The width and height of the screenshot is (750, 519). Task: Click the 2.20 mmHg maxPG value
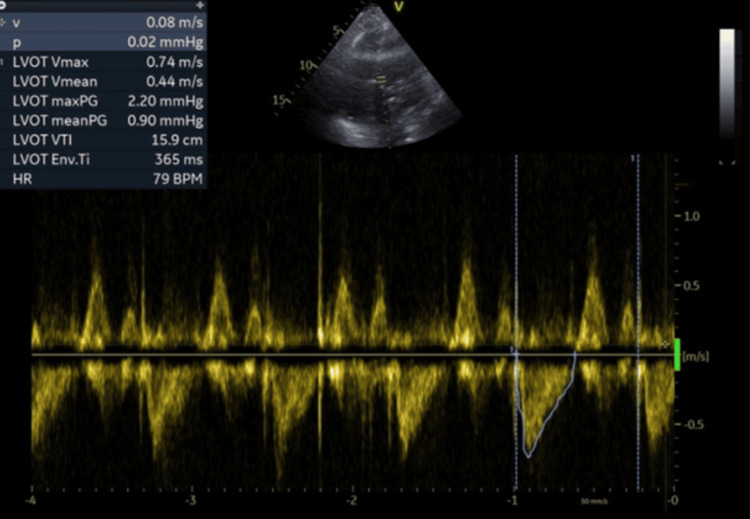[165, 101]
